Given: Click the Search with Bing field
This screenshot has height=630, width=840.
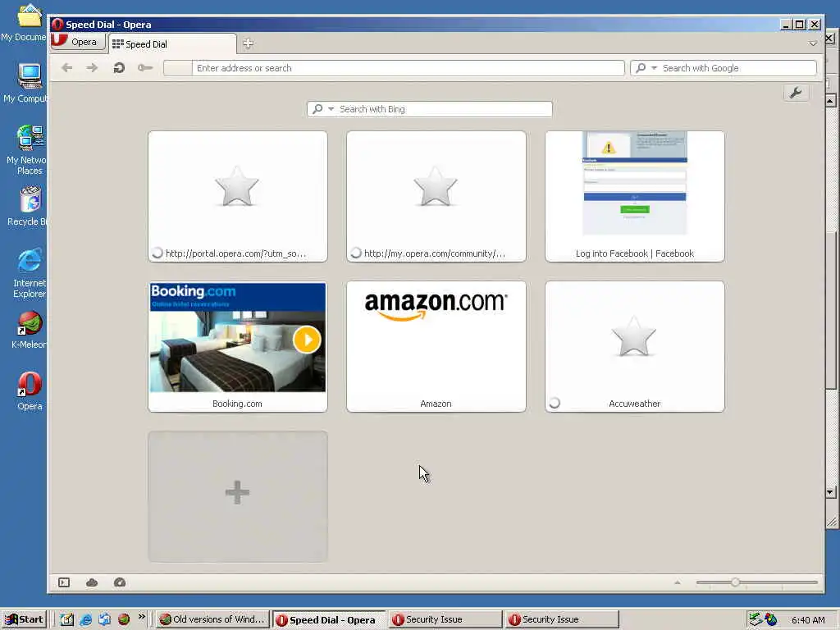Looking at the screenshot, I should point(430,109).
